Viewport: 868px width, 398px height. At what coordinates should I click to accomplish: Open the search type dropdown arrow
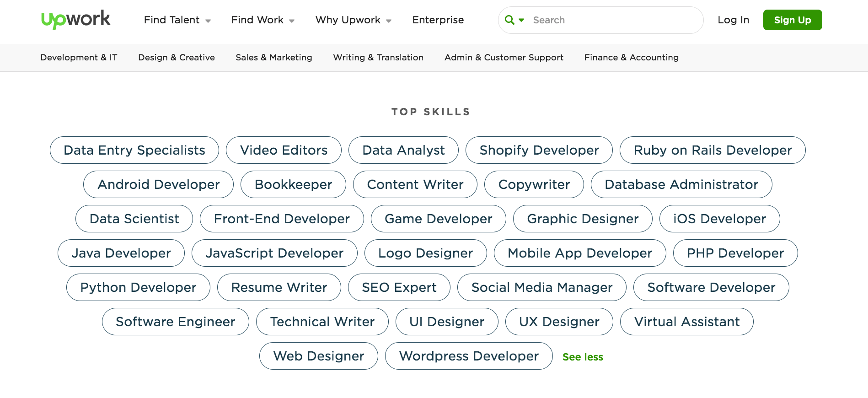click(x=521, y=20)
